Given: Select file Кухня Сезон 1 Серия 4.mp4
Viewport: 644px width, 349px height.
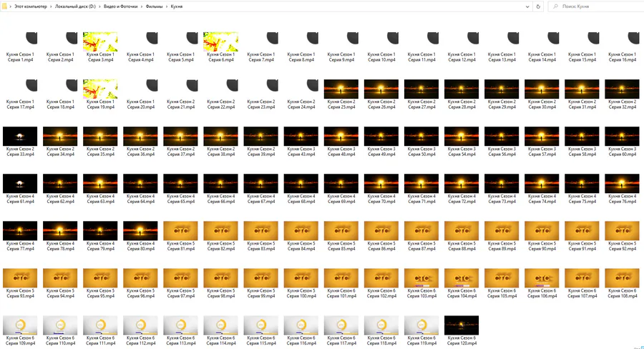Looking at the screenshot, I should click(140, 46).
